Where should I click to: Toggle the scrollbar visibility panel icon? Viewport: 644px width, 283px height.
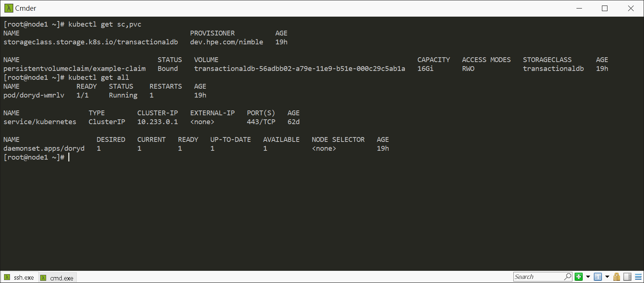[x=627, y=277]
